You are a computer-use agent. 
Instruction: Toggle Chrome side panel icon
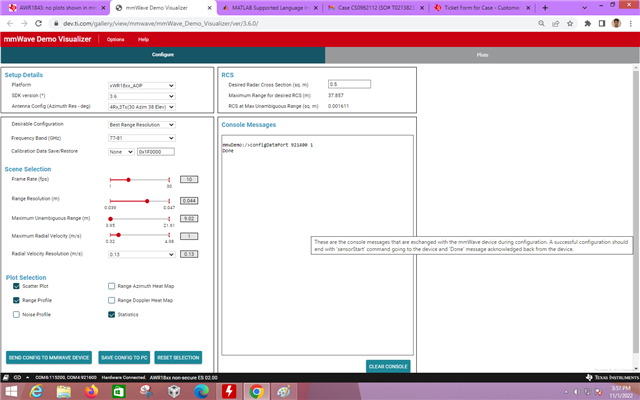[602, 23]
